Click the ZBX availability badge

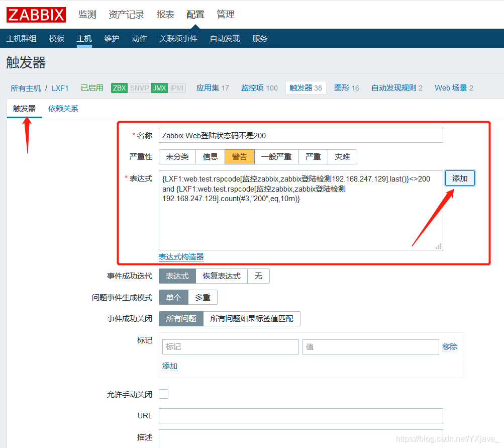click(119, 88)
